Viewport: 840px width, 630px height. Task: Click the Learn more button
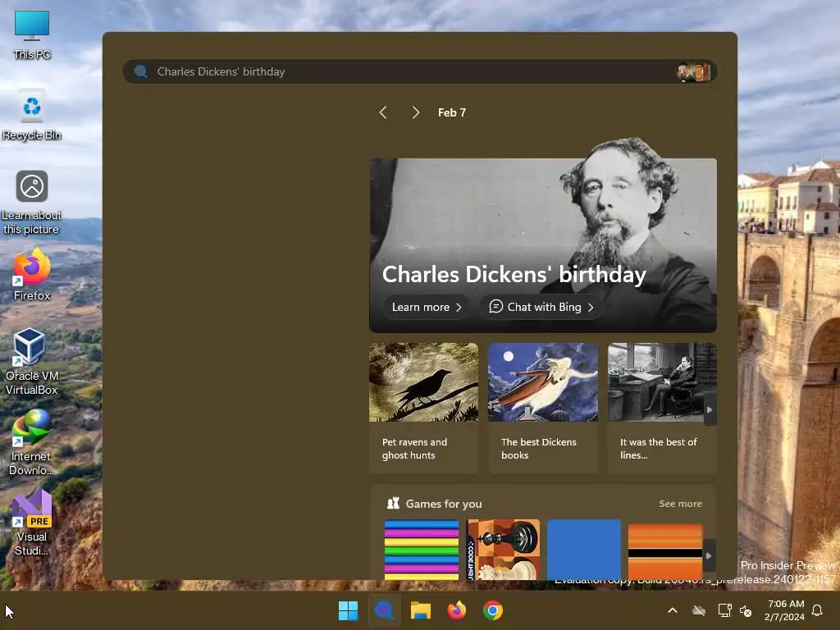tap(427, 307)
